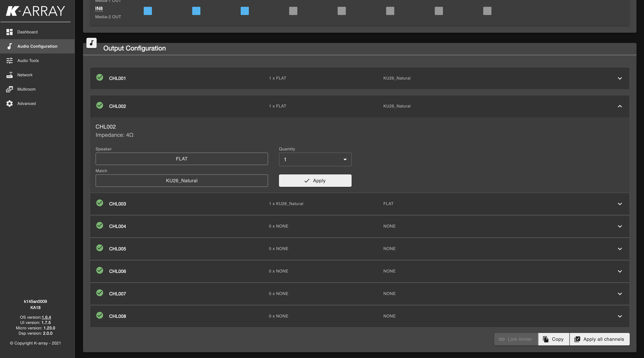Click the Multiroom icon
The image size is (644, 358).
point(10,89)
